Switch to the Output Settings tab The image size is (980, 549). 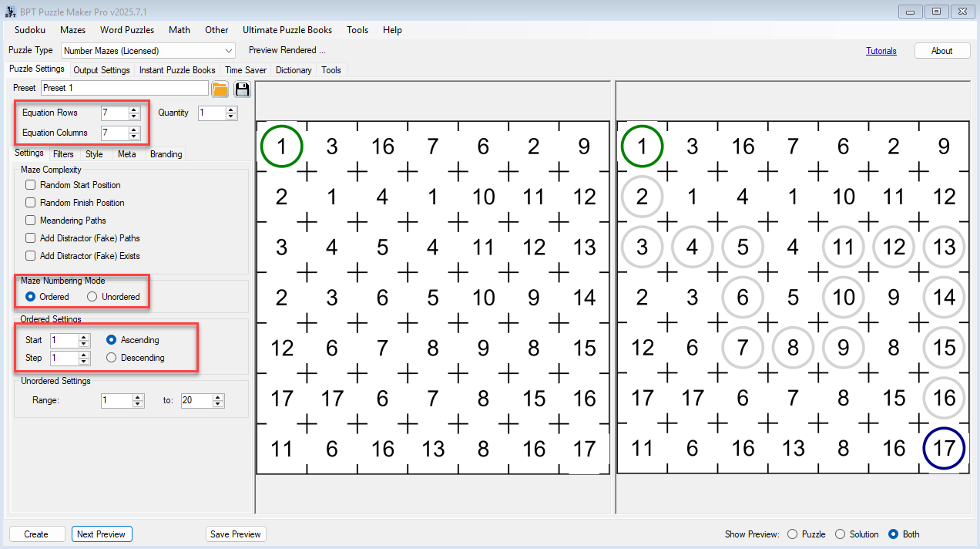101,70
